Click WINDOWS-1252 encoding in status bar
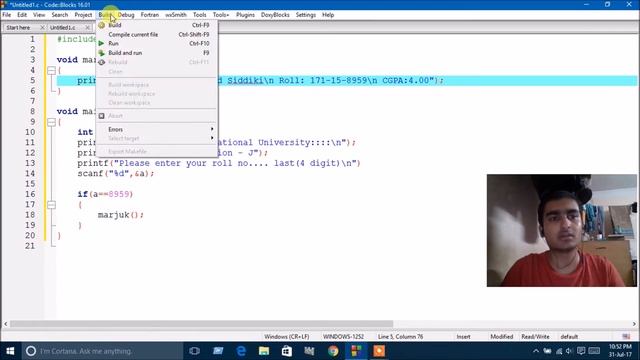Image resolution: width=640 pixels, height=360 pixels. click(x=343, y=337)
